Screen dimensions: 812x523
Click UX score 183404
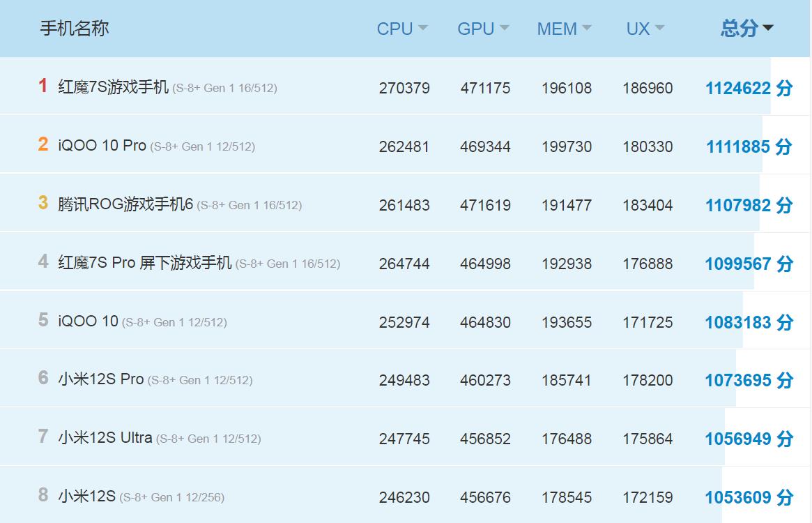[x=648, y=205]
